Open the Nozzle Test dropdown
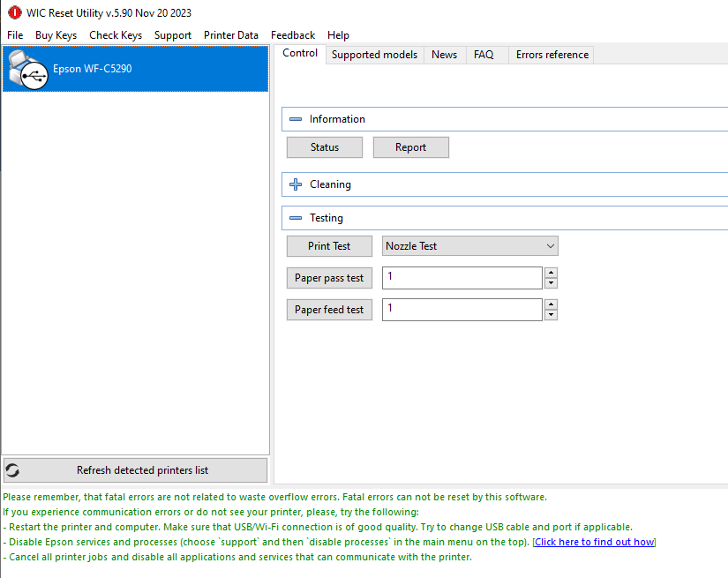The image size is (728, 578). click(469, 246)
